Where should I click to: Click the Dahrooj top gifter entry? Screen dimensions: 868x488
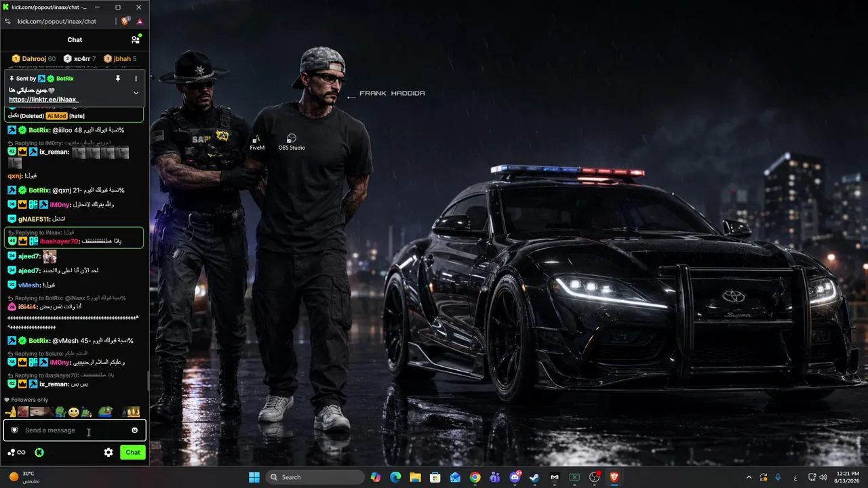(34, 59)
